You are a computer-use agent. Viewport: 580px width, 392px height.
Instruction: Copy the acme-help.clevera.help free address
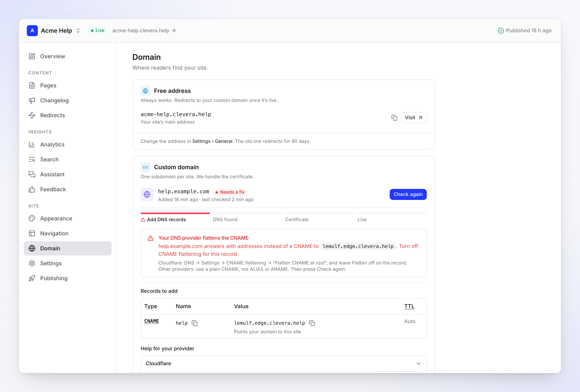394,118
